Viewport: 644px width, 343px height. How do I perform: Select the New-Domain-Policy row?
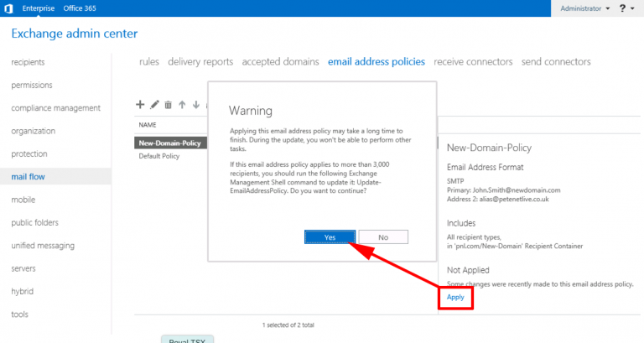click(170, 143)
